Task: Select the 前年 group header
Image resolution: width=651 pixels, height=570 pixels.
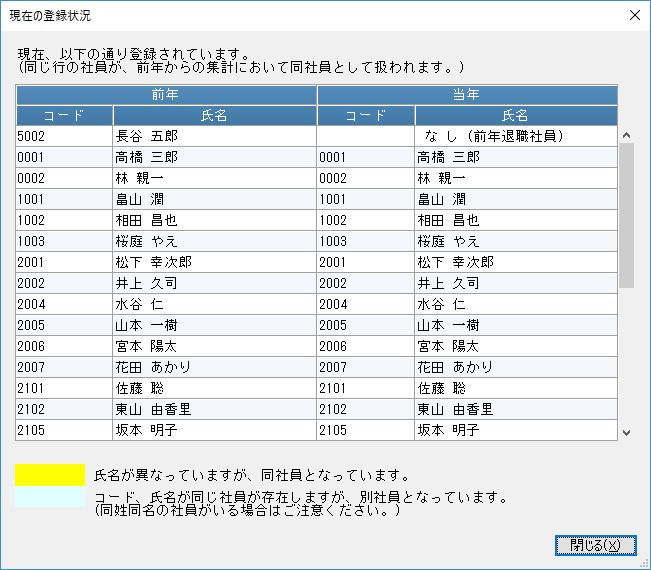Action: [x=166, y=95]
